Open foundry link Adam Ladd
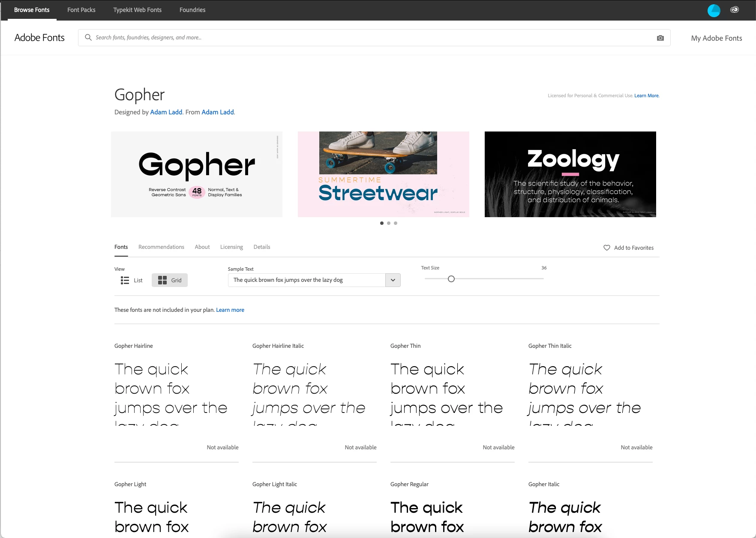This screenshot has height=538, width=756. coord(218,112)
